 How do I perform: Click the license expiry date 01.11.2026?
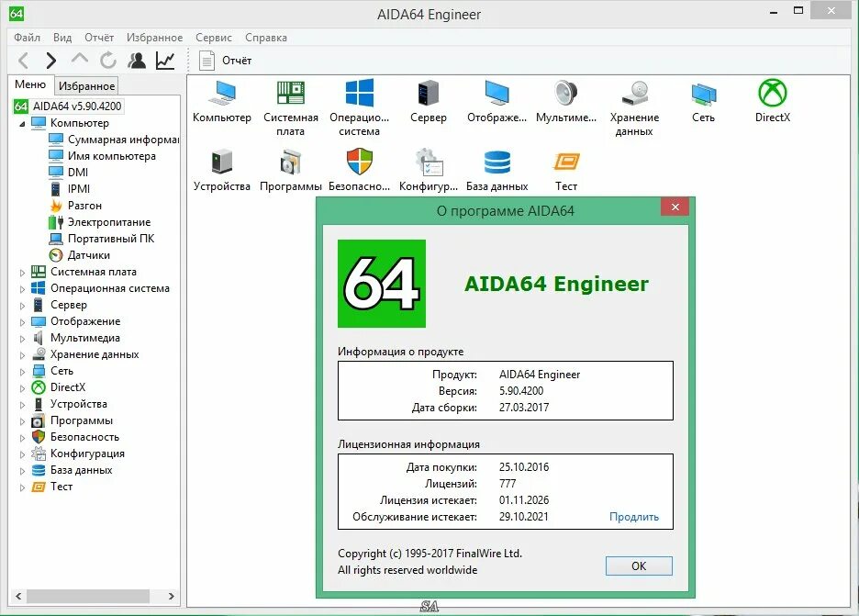click(524, 500)
